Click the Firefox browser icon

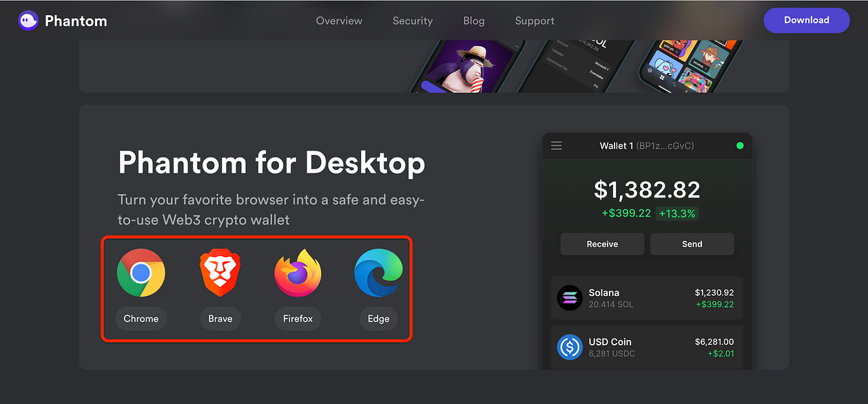pyautogui.click(x=298, y=273)
